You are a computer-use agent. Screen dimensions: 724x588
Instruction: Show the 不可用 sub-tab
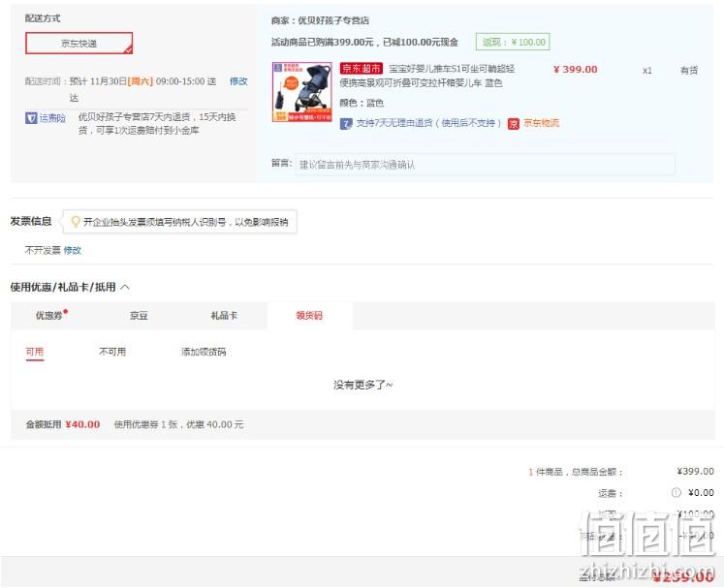point(112,352)
